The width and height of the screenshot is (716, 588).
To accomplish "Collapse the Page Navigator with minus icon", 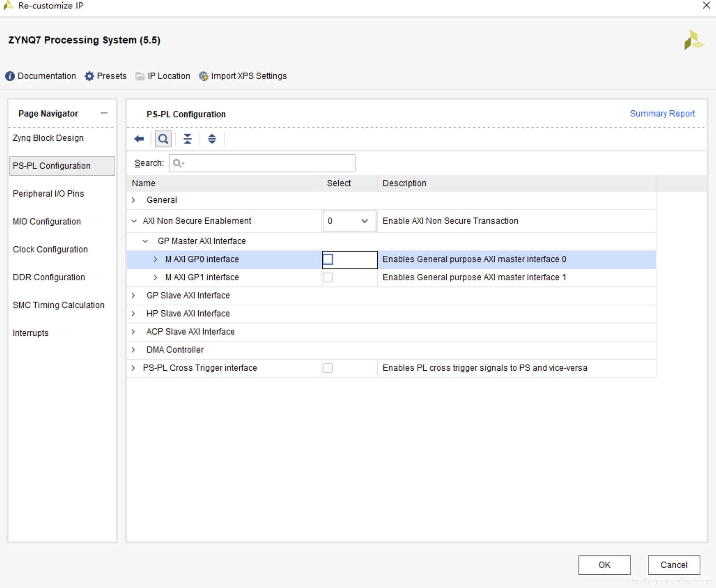I will click(104, 113).
